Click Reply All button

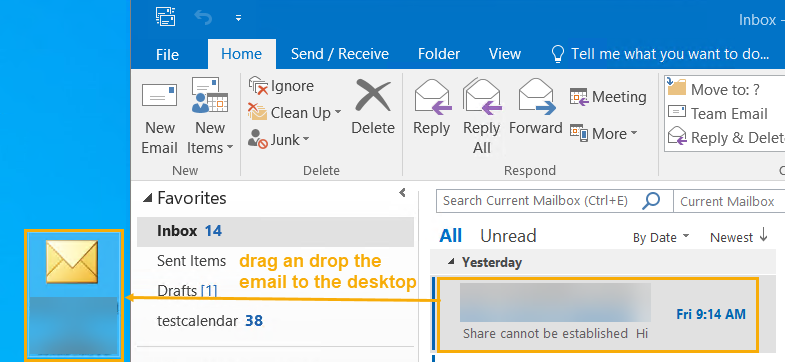482,117
